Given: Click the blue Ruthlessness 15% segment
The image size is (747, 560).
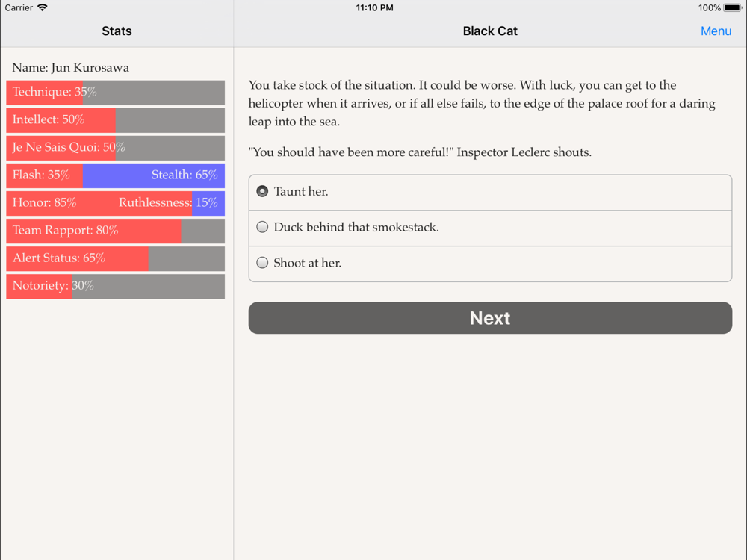Looking at the screenshot, I should [x=208, y=203].
